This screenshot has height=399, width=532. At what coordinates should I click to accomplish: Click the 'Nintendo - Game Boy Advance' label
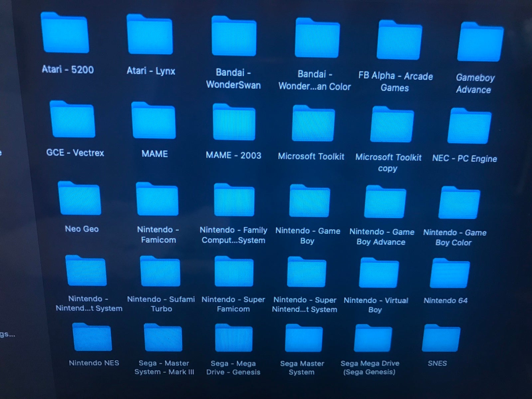pos(382,237)
